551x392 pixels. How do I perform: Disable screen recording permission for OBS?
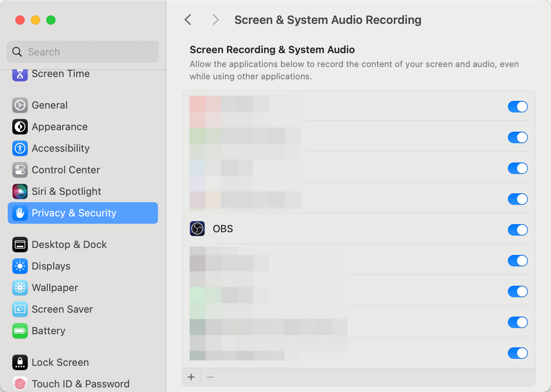coord(517,230)
